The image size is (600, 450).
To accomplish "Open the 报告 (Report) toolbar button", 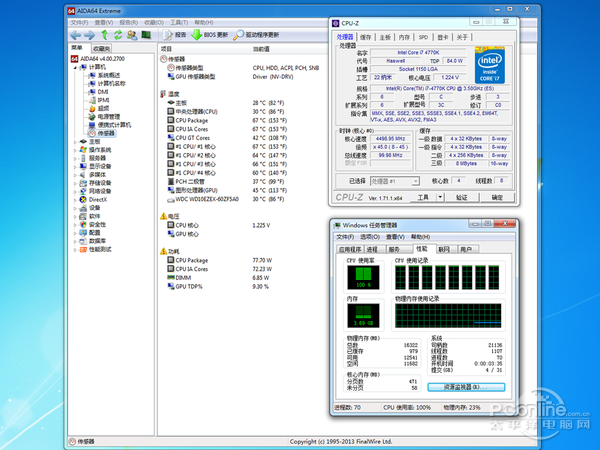I will coord(174,34).
